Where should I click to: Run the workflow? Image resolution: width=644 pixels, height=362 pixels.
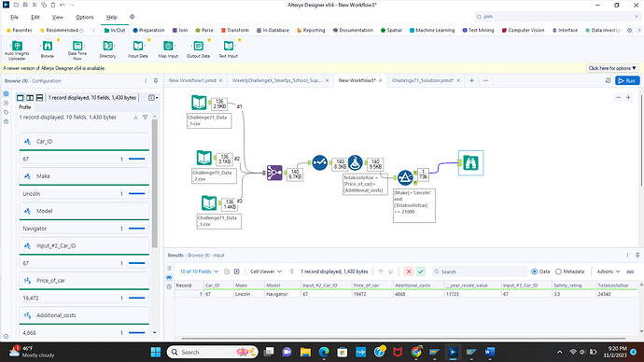pos(627,80)
